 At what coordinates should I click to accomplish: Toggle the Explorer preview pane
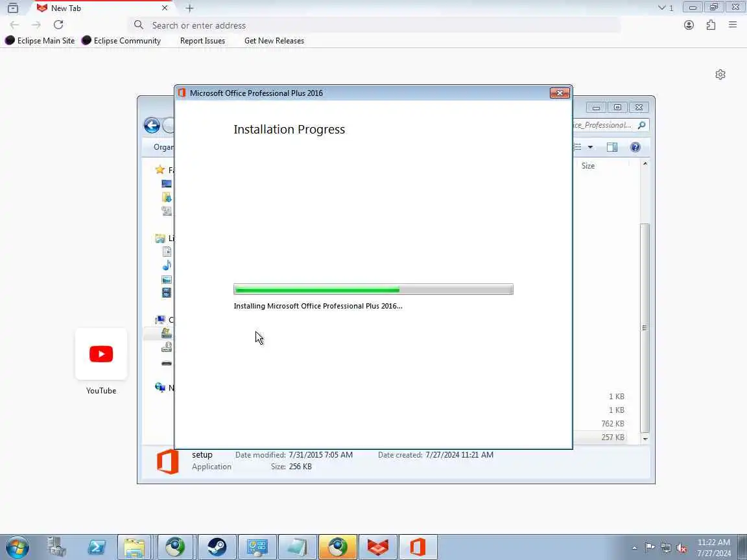[612, 147]
